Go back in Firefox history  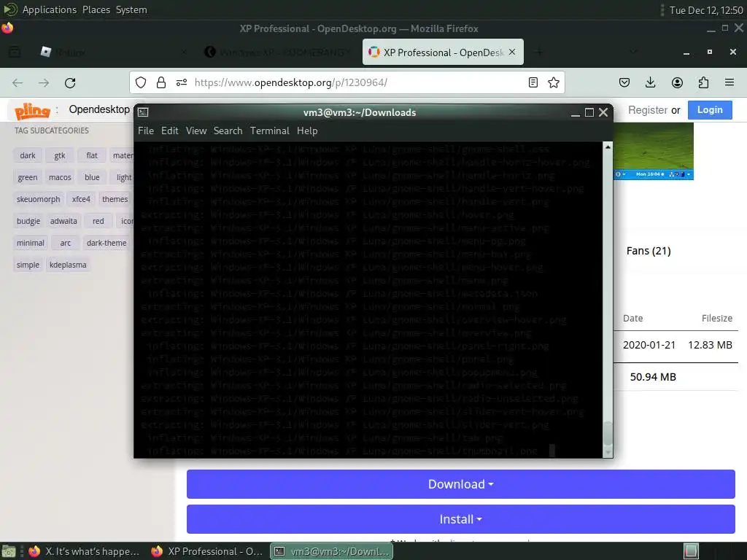(x=18, y=83)
